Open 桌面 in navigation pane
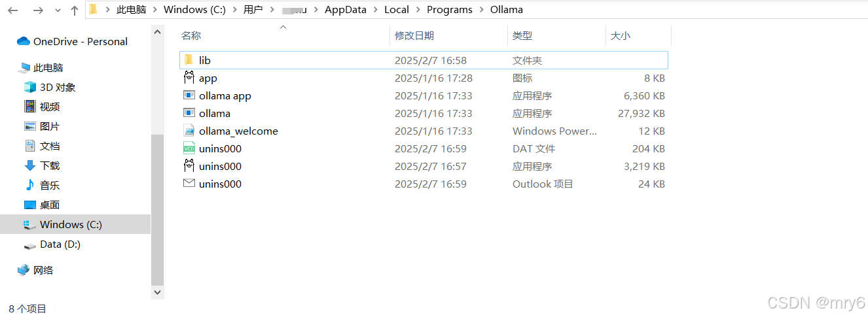This screenshot has width=868, height=317. pyautogui.click(x=50, y=205)
